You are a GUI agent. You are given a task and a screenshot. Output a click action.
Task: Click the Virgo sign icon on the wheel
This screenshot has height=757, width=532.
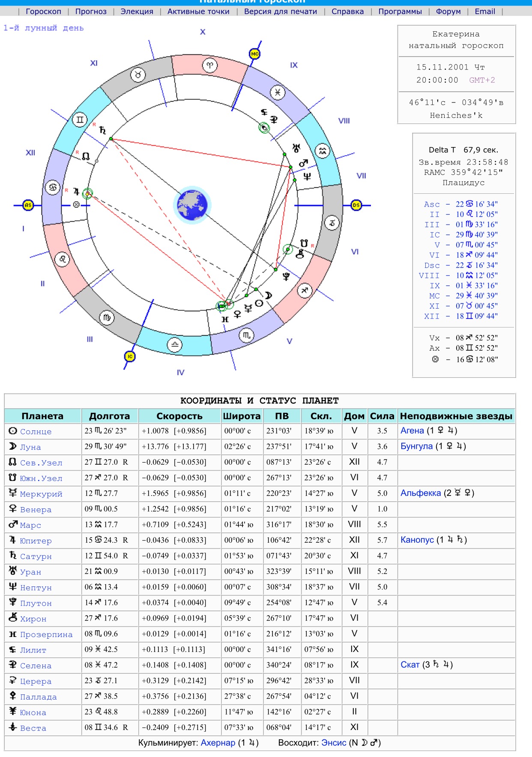click(x=107, y=318)
